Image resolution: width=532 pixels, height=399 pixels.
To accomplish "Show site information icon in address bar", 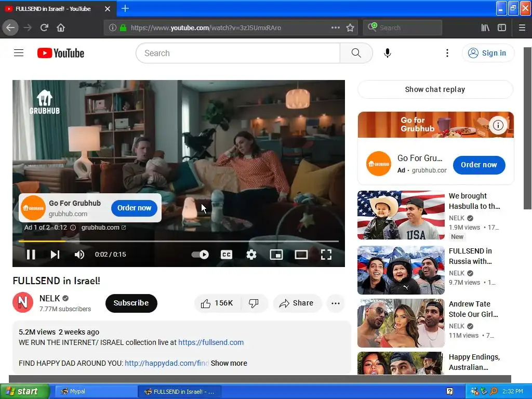I will click(113, 28).
